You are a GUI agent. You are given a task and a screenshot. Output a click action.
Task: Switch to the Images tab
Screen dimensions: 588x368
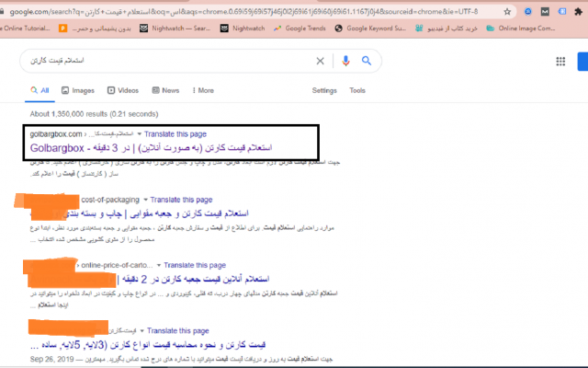point(78,90)
